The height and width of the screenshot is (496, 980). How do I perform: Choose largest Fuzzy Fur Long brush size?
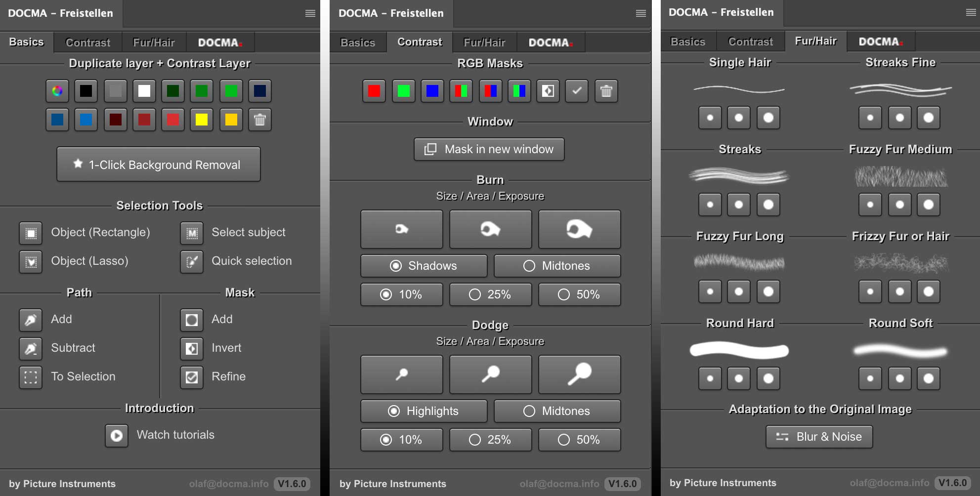(768, 291)
